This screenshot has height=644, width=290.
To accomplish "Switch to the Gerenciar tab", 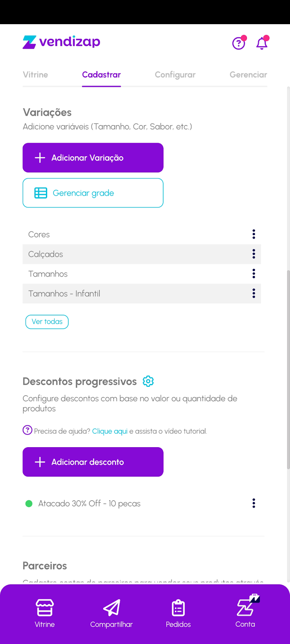I will point(248,74).
